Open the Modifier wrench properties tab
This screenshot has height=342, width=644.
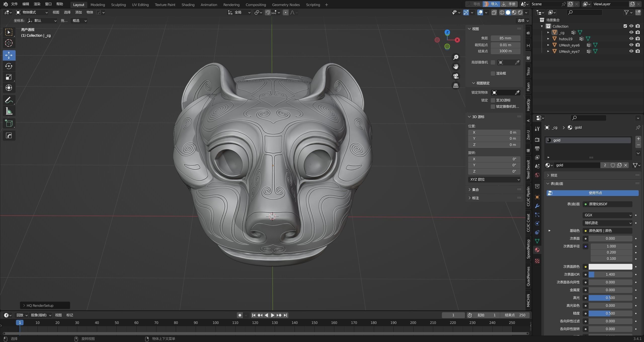[537, 206]
